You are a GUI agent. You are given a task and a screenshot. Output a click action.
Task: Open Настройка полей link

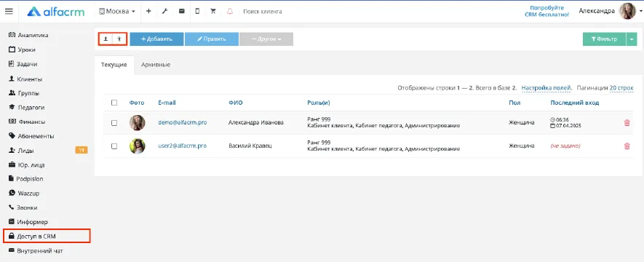(x=546, y=88)
